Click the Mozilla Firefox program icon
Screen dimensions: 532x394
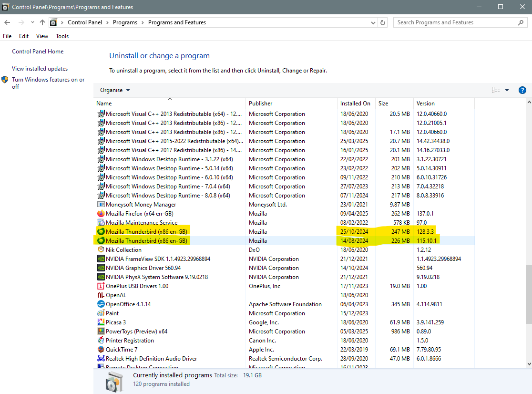(101, 214)
